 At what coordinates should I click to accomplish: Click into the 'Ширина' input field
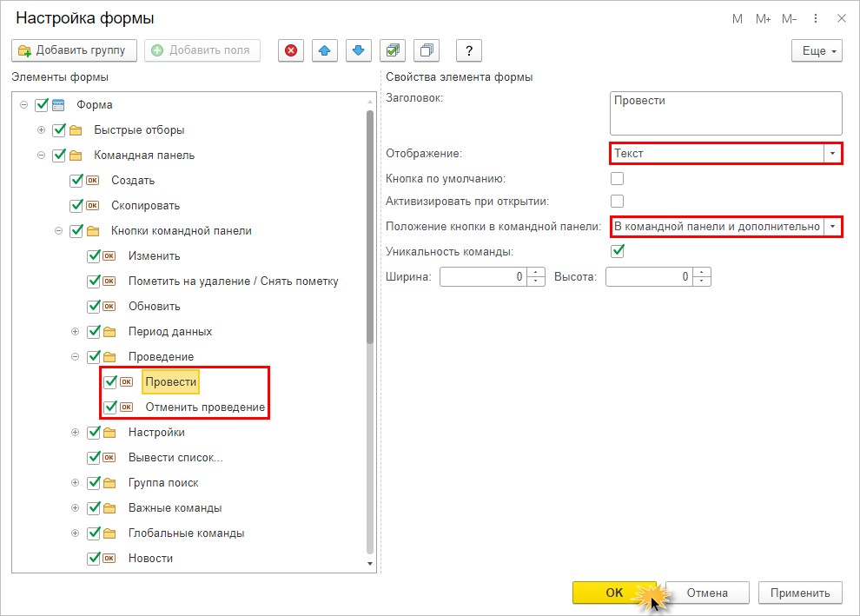point(483,277)
